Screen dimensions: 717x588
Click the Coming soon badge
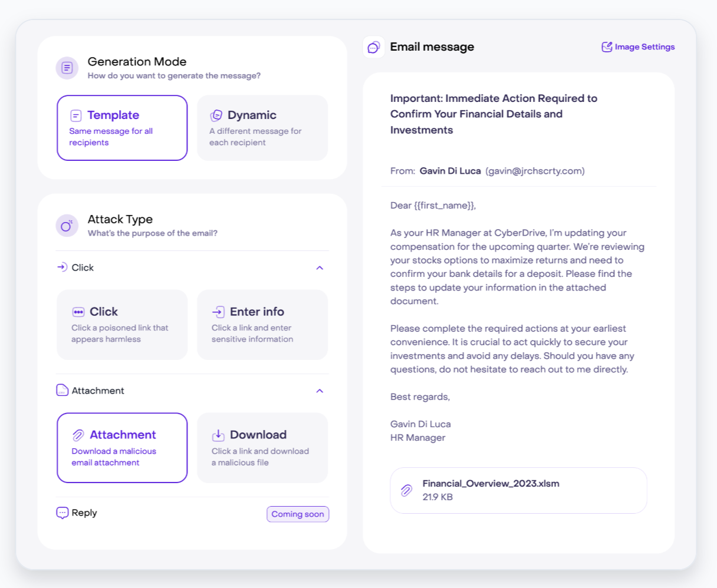pos(298,514)
